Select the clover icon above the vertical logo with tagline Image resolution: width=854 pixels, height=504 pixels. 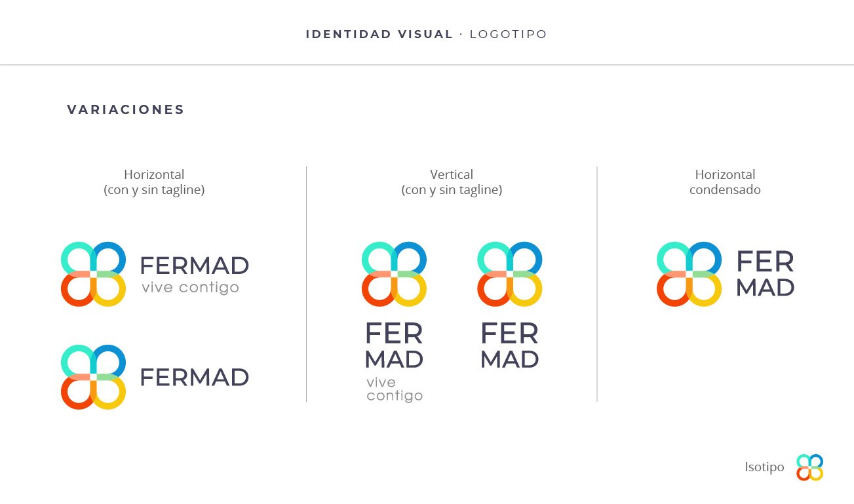[x=394, y=274]
